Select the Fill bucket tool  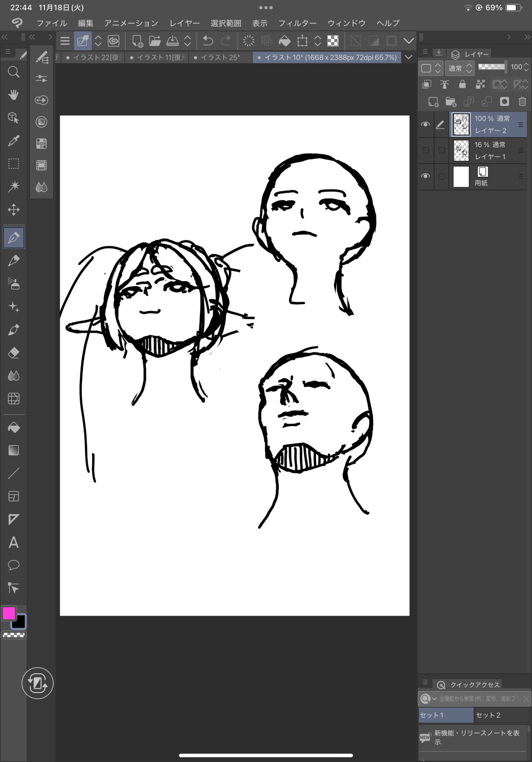click(14, 427)
